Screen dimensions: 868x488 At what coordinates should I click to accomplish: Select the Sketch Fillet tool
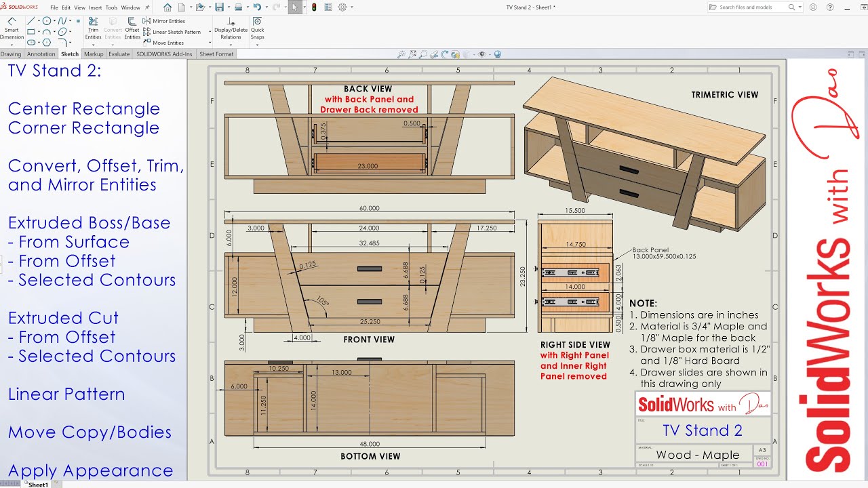pyautogui.click(x=62, y=43)
